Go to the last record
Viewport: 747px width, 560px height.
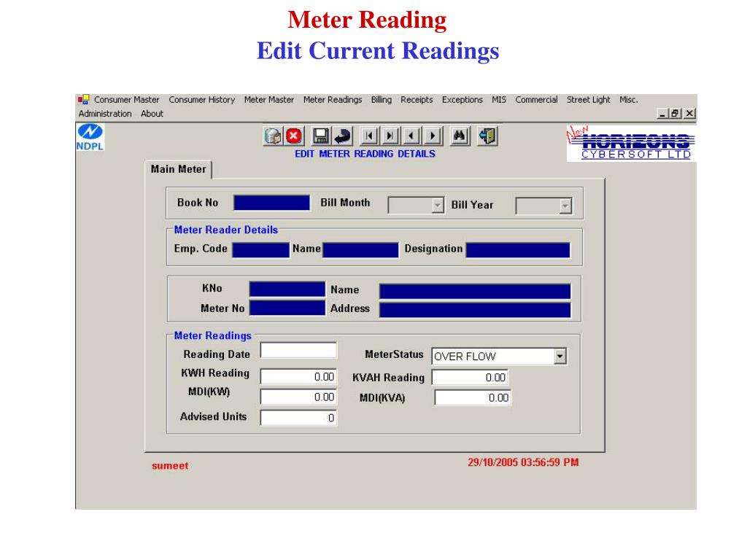(x=390, y=136)
